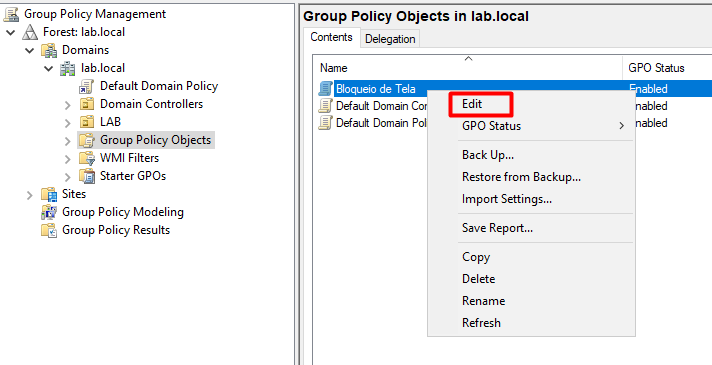Click the Domain Controllers OU icon
Screen dimensions: 712x365
click(86, 104)
